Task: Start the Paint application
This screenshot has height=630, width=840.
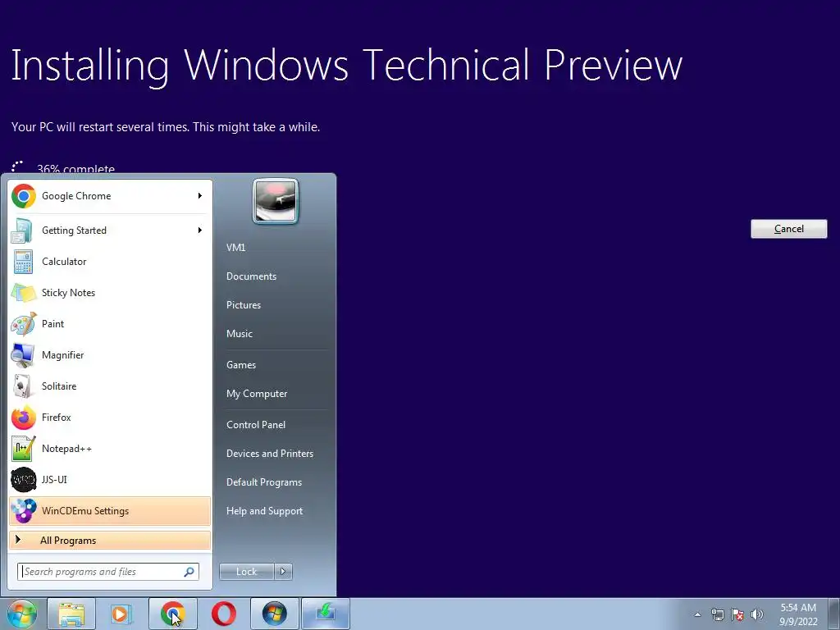Action: point(110,323)
